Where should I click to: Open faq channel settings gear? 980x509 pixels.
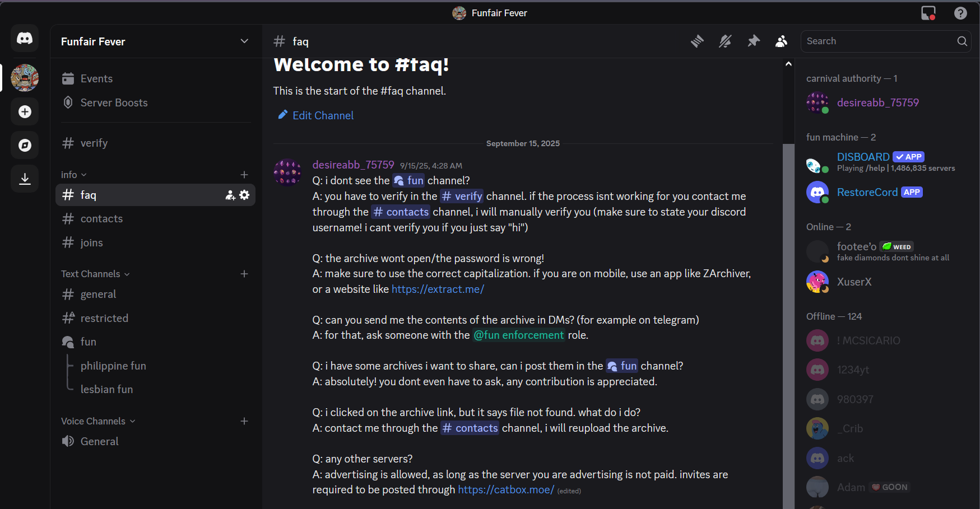(244, 195)
